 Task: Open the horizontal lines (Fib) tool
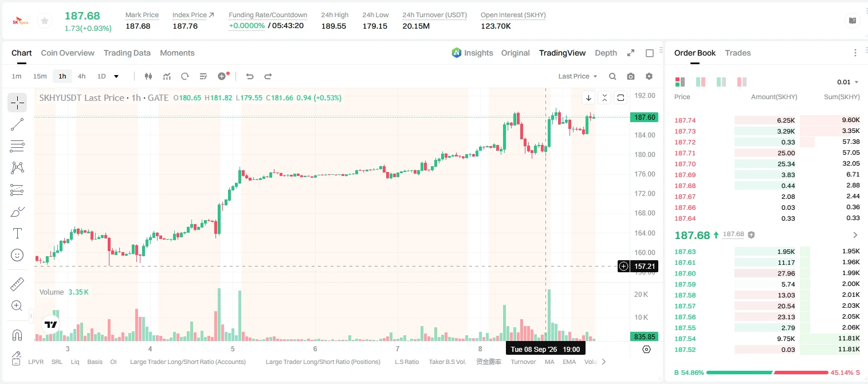(17, 146)
